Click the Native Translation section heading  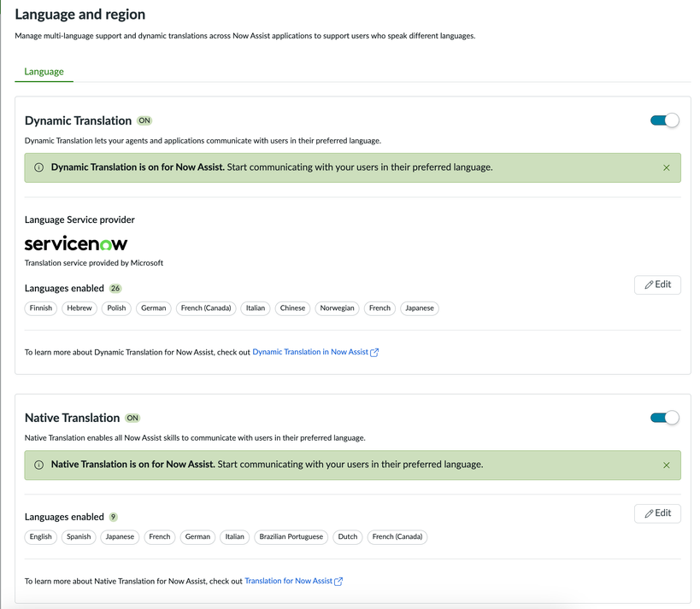[73, 418]
